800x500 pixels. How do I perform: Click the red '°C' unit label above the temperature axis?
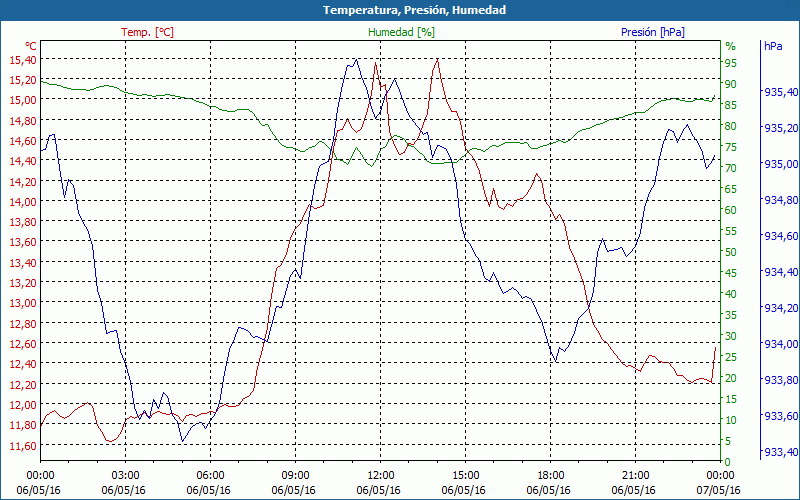coord(31,45)
